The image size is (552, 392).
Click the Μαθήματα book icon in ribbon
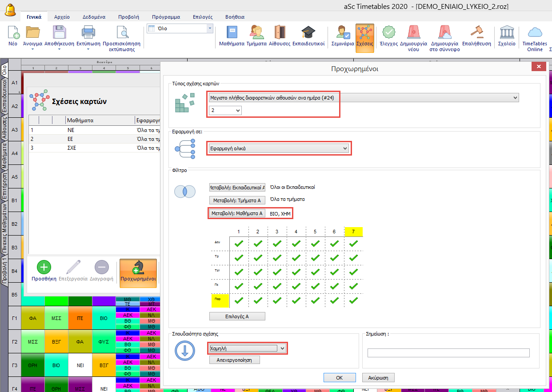click(x=232, y=33)
